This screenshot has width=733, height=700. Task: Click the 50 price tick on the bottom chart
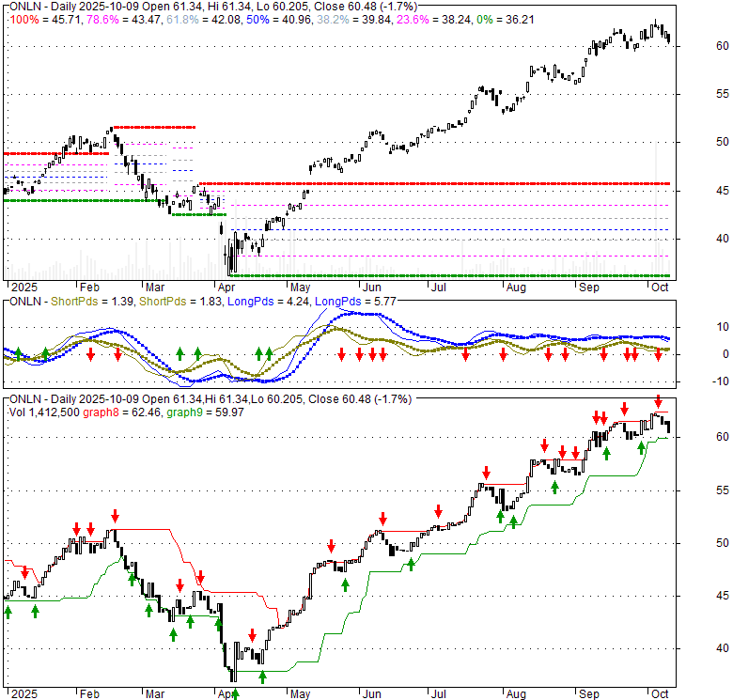click(723, 543)
